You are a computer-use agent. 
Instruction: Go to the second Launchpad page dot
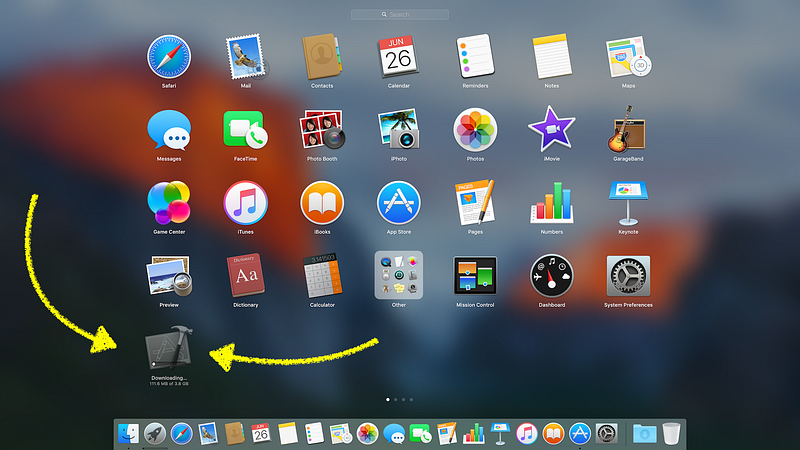pyautogui.click(x=395, y=399)
